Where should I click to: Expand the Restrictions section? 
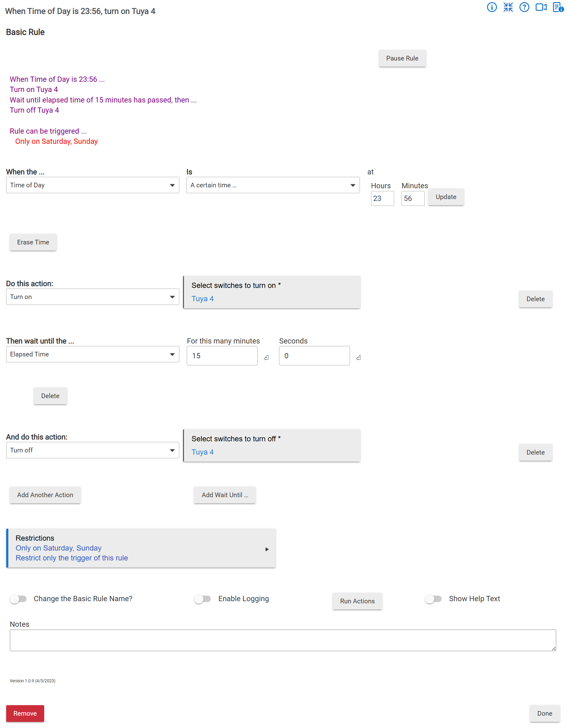pyautogui.click(x=141, y=548)
